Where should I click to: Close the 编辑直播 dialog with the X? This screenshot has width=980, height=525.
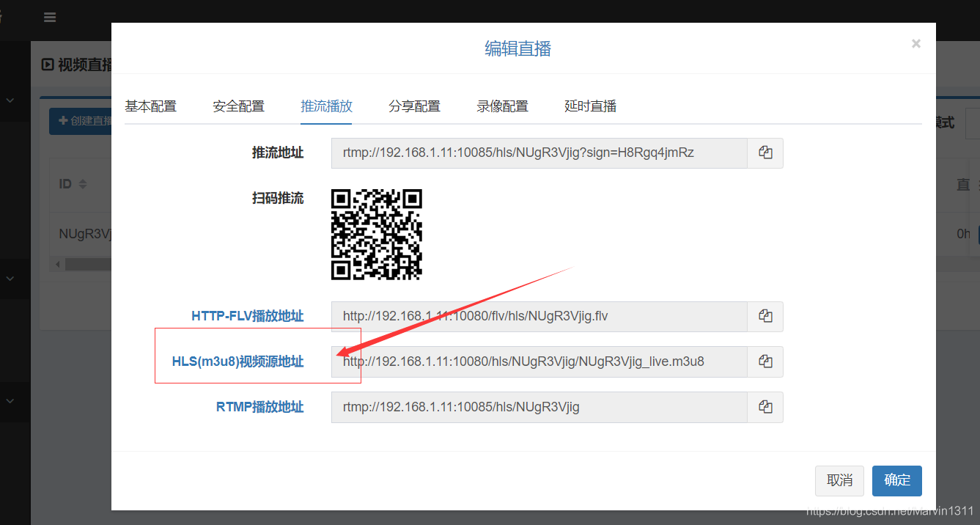(x=915, y=44)
